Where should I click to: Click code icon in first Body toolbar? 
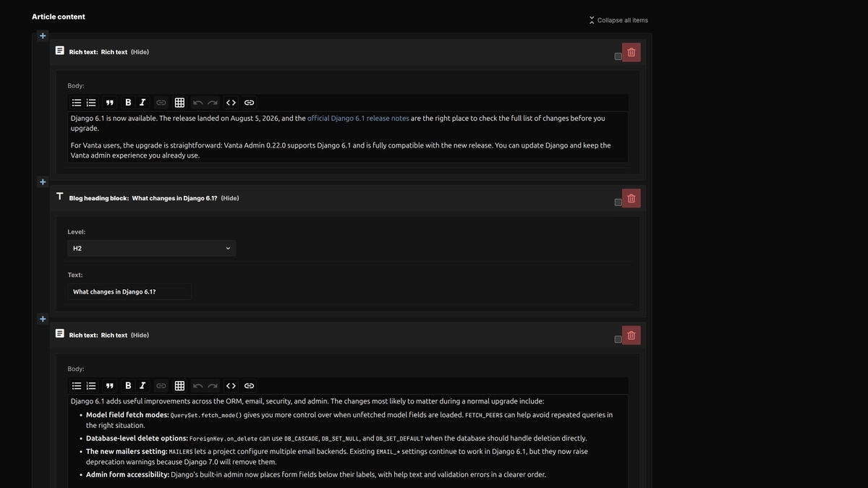(x=231, y=103)
